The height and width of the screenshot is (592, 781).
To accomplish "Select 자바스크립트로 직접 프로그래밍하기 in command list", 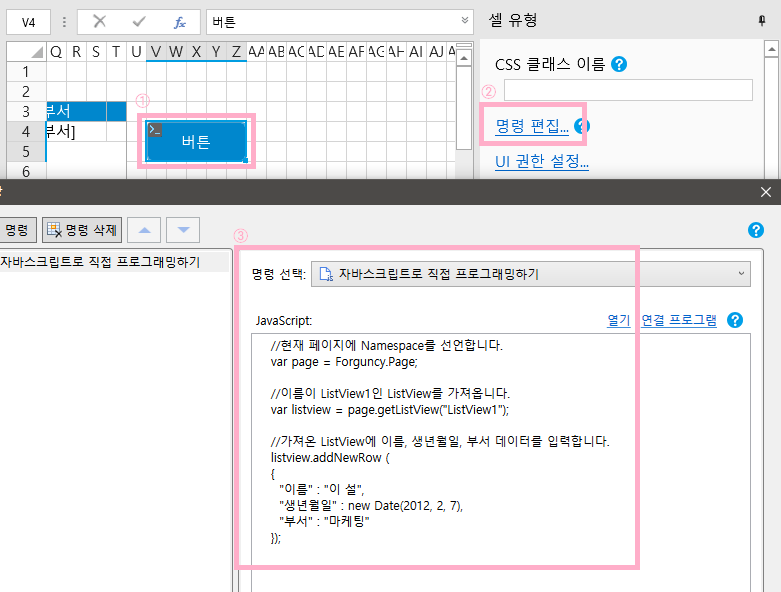I will click(100, 262).
